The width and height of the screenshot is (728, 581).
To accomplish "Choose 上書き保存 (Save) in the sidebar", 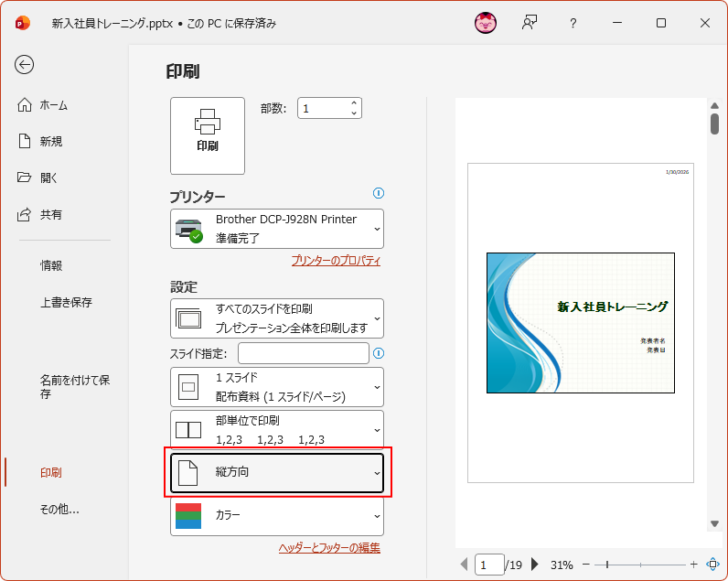I will 66,302.
